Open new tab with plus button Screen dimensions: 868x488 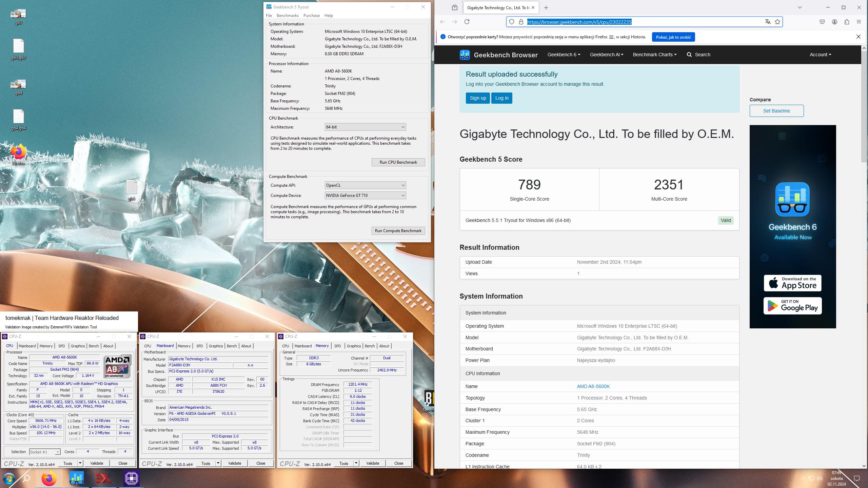546,7
